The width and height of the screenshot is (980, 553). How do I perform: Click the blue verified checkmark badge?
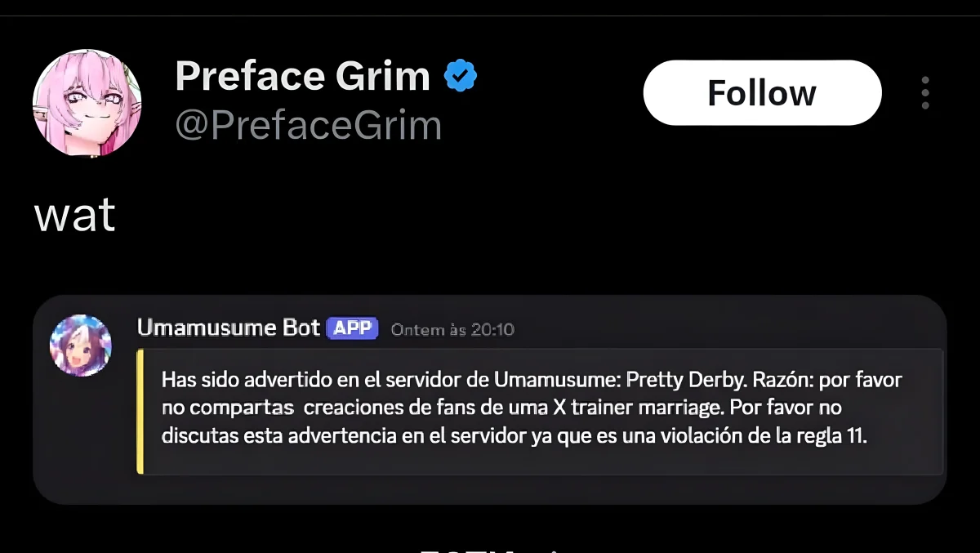click(x=461, y=77)
